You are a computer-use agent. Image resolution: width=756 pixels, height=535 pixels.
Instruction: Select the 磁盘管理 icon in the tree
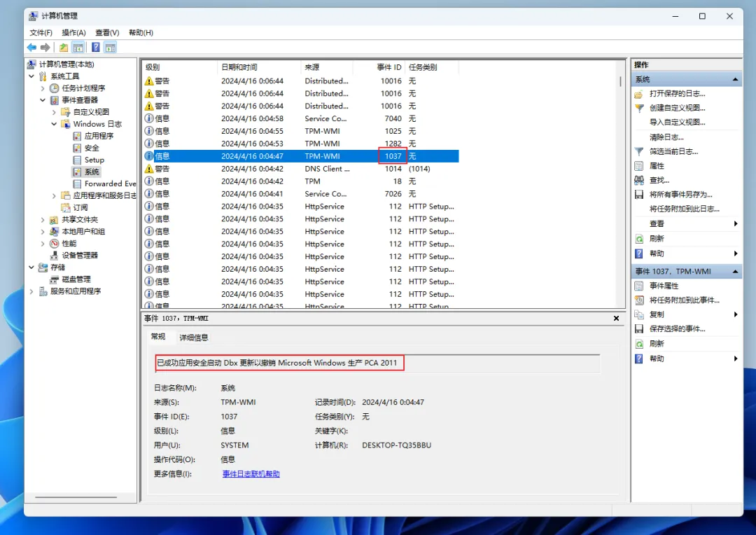(54, 279)
